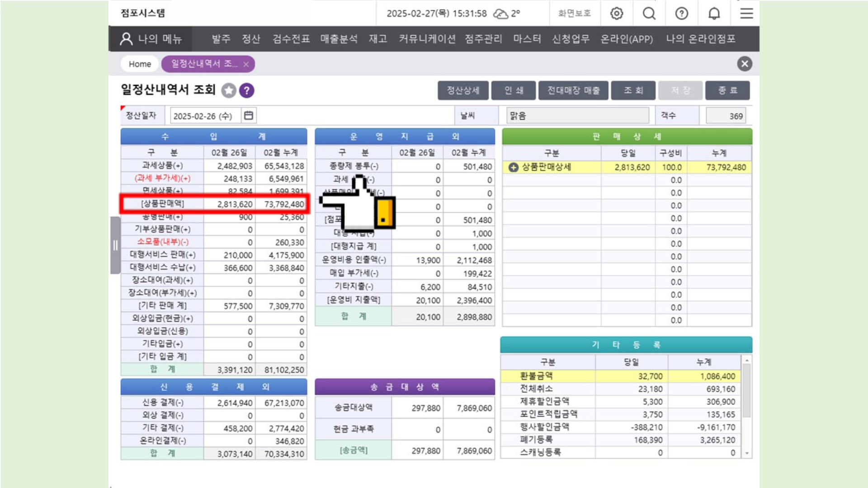
Task: Click the favorite star icon
Action: 229,91
